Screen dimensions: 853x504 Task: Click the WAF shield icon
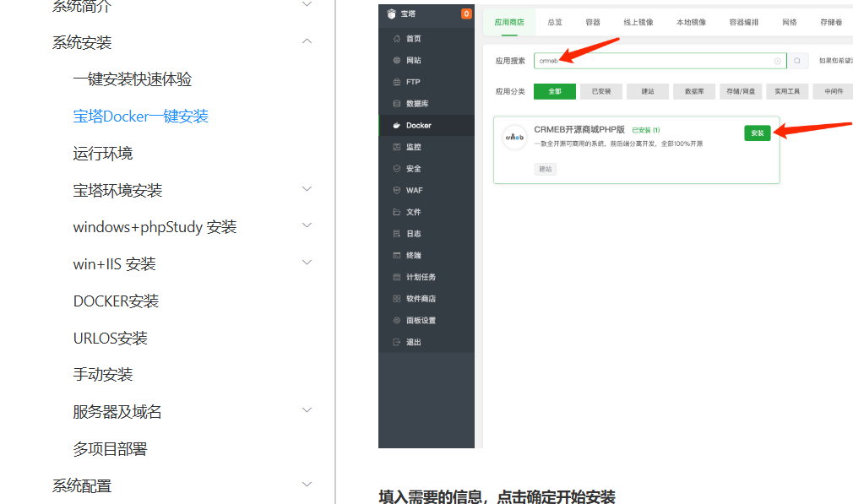(397, 190)
